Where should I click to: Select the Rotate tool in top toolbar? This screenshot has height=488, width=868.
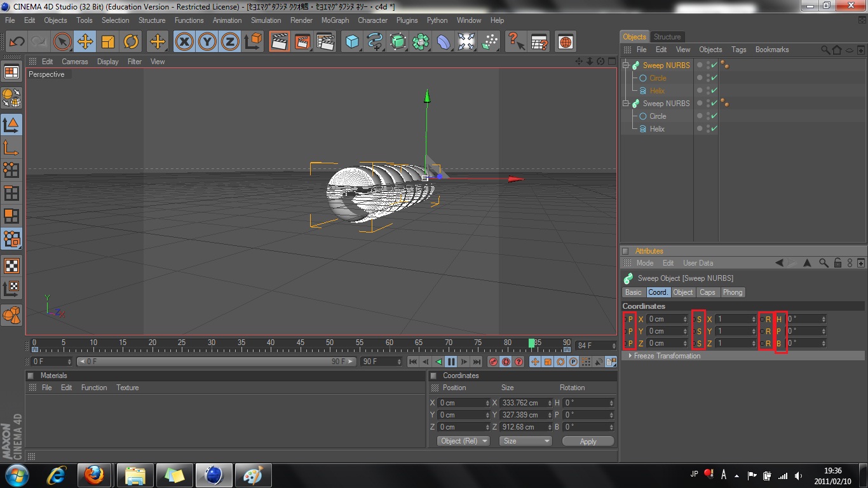tap(131, 42)
